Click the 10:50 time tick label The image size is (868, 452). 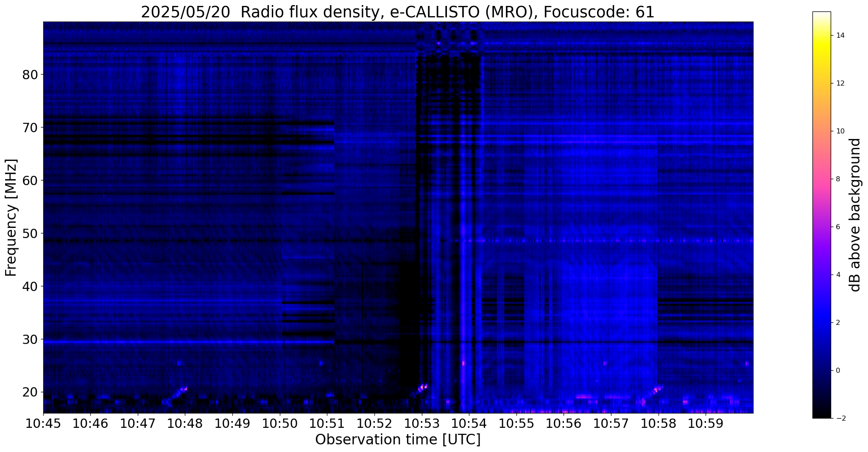pos(279,424)
